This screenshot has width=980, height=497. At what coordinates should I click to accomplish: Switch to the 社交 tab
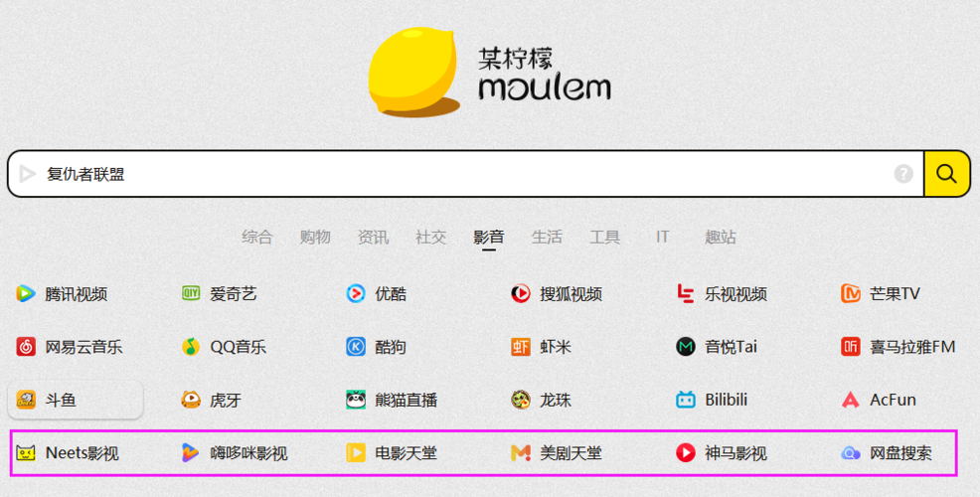tap(430, 237)
